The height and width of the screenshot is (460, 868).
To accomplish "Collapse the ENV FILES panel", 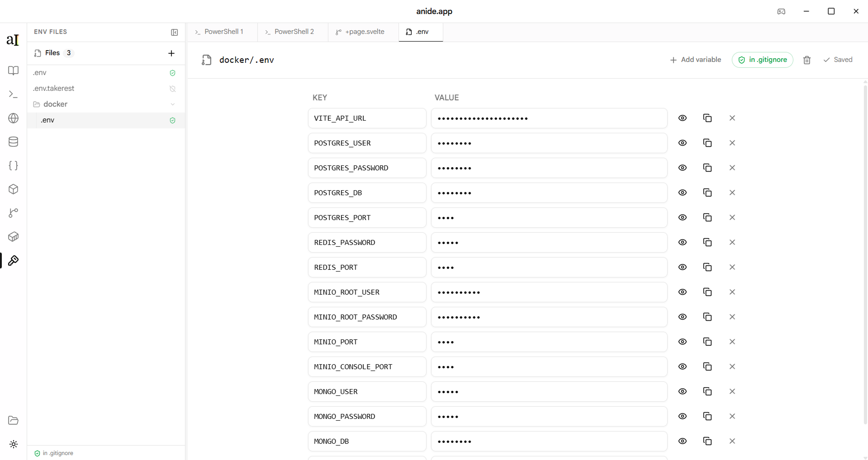I will 174,32.
